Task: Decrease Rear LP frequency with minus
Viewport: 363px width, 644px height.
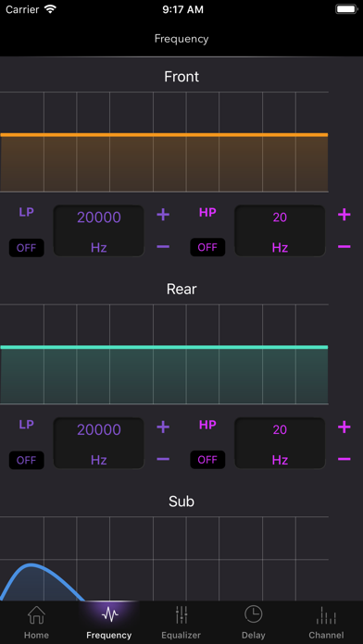Action: [x=163, y=459]
